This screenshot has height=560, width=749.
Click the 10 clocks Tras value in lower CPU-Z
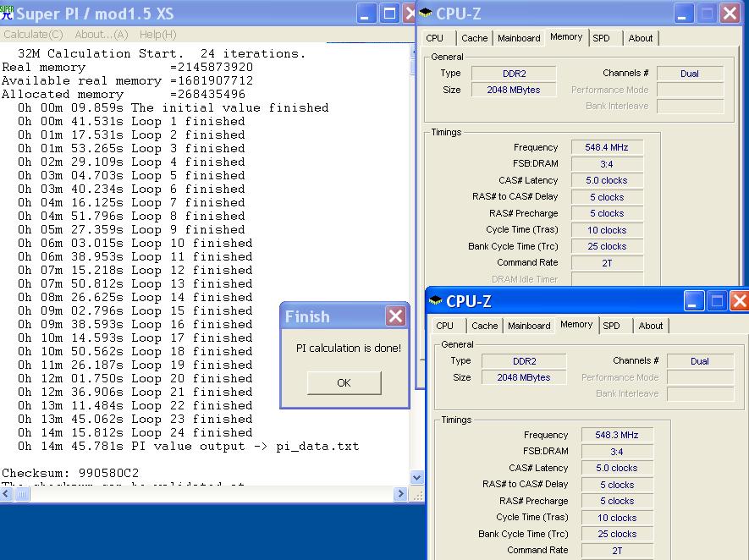click(617, 518)
